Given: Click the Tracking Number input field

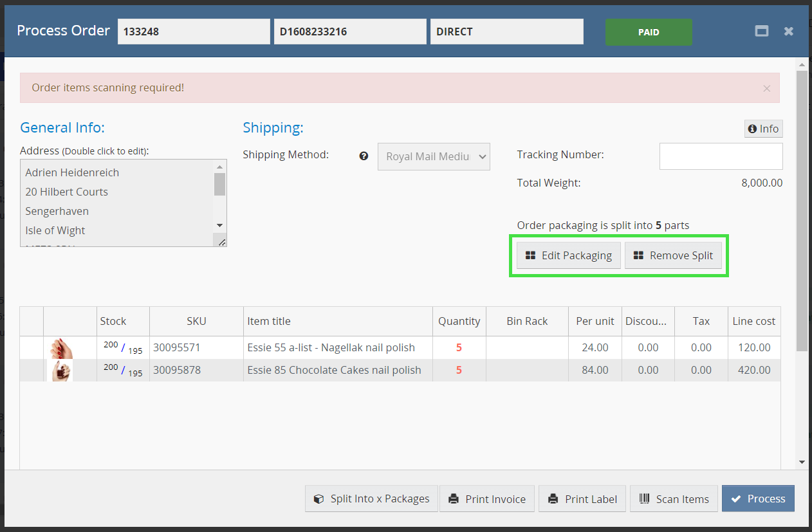Looking at the screenshot, I should pos(721,156).
